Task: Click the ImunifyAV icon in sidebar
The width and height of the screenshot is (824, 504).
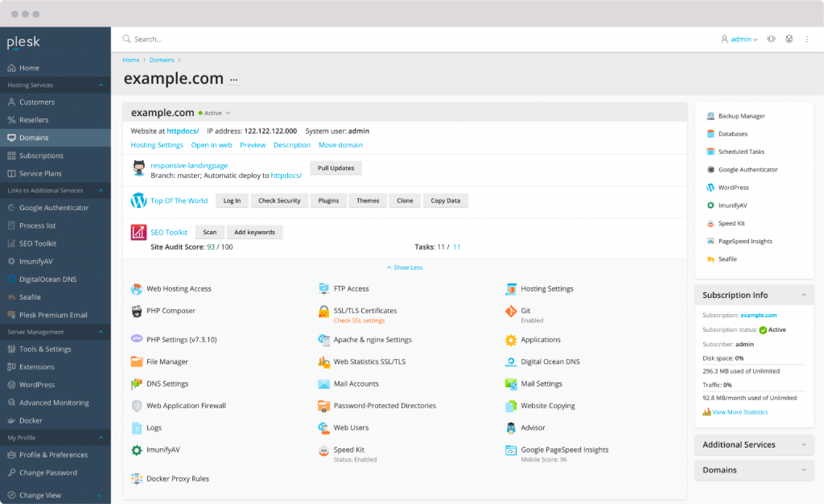Action: point(10,261)
